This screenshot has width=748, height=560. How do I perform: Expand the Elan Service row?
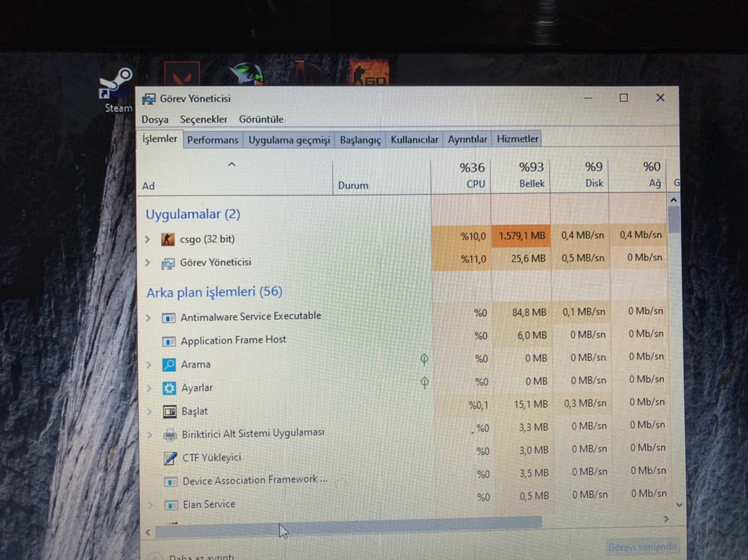[150, 505]
